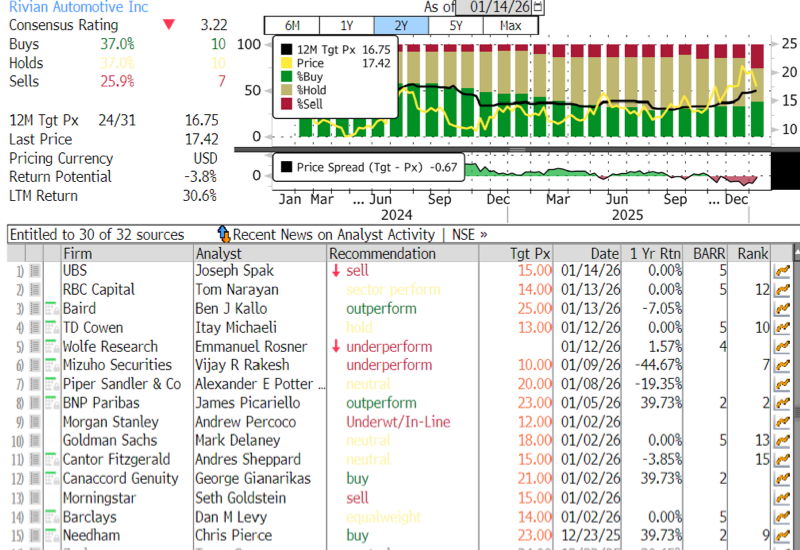The width and height of the screenshot is (800, 550).
Task: Open chart icon in the Needham row
Action: pos(783,537)
